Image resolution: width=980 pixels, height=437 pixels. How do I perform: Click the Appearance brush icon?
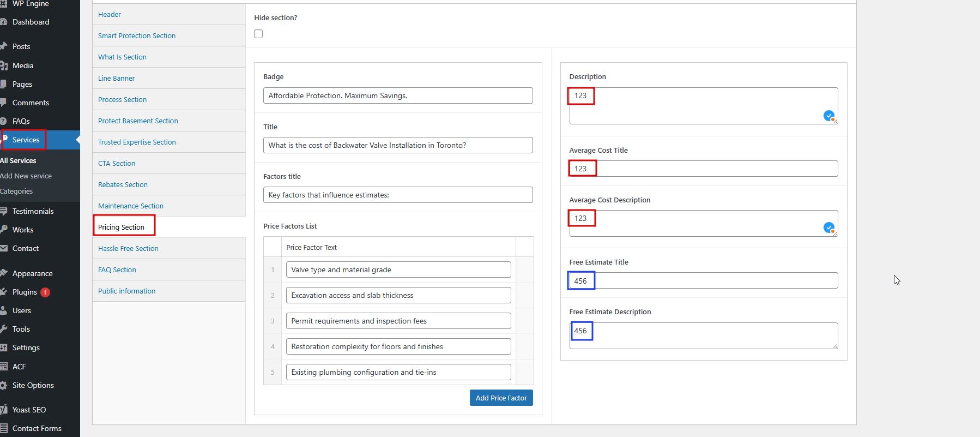[x=3, y=273]
